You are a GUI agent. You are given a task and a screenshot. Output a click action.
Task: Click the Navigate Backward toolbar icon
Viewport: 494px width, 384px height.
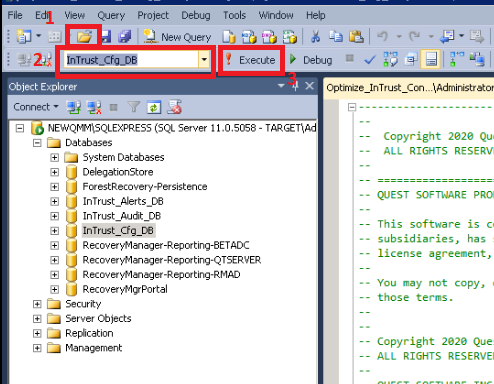point(447,37)
